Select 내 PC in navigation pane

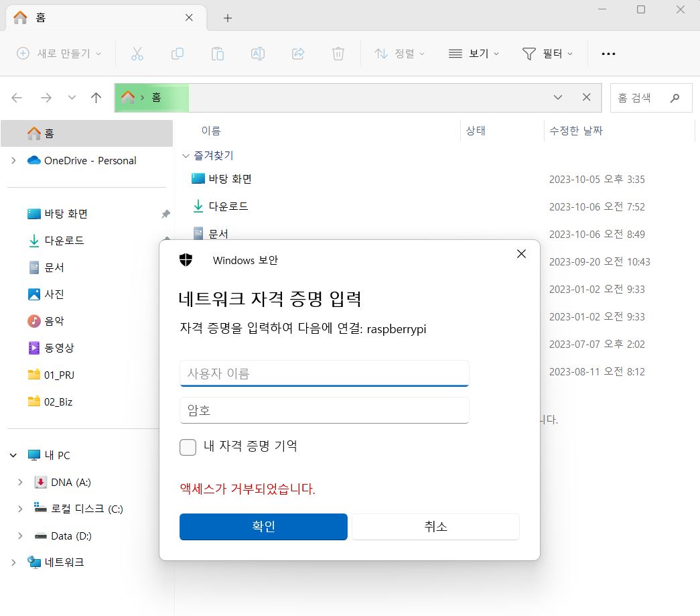pyautogui.click(x=57, y=455)
